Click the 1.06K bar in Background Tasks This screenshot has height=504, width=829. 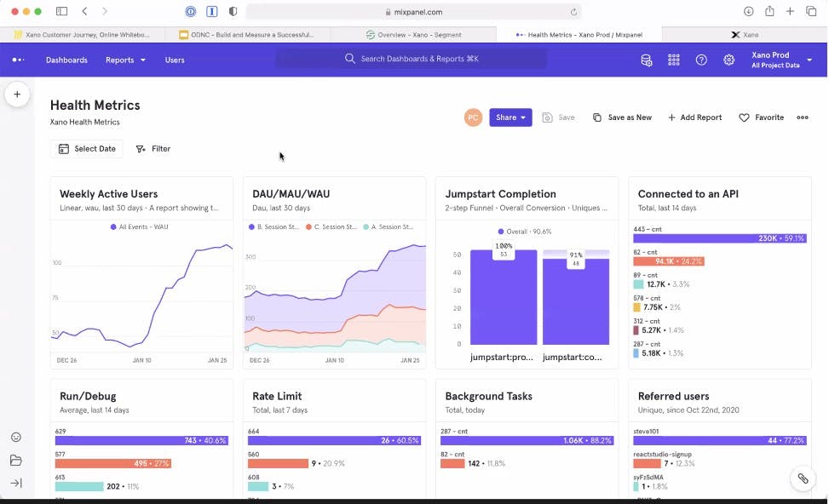pos(527,441)
